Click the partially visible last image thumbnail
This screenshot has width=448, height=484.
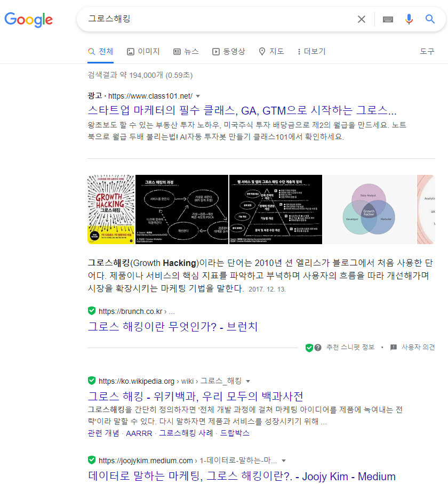click(426, 209)
